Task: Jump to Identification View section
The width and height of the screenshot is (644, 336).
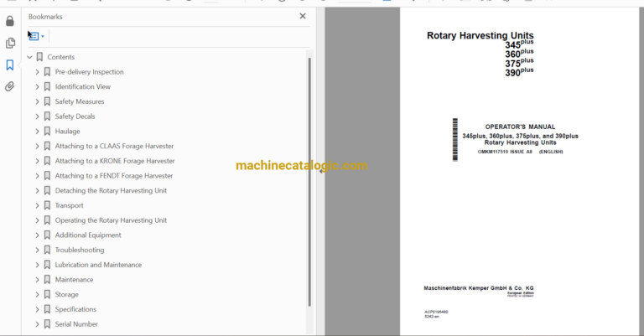Action: (82, 86)
